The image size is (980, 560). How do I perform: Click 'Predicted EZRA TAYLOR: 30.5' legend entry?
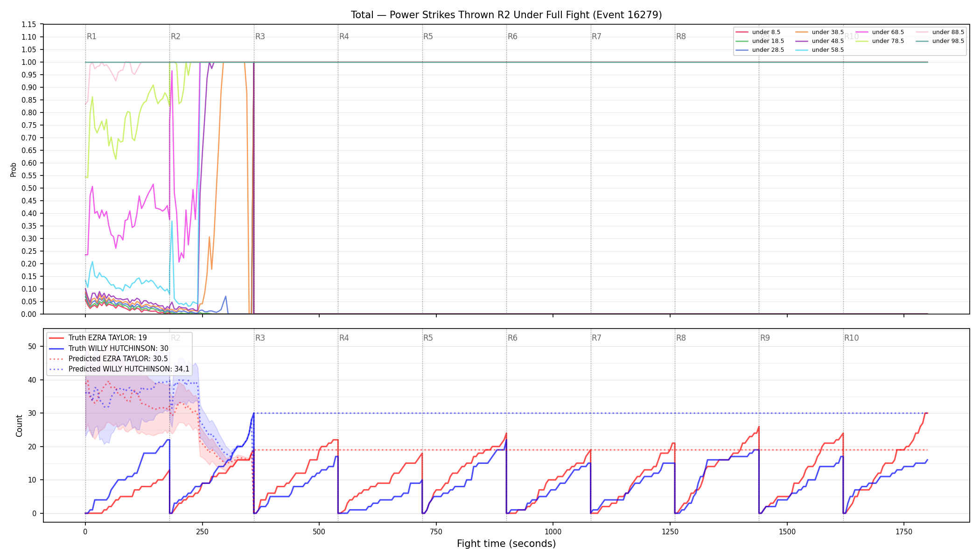[x=109, y=359]
